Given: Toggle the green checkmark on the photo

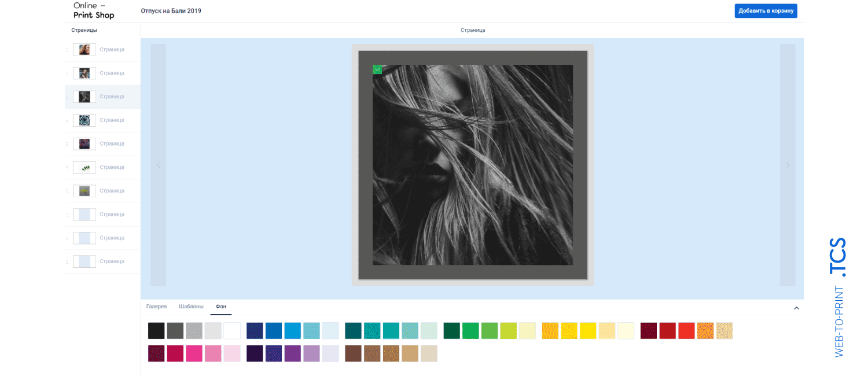Looking at the screenshot, I should point(377,69).
